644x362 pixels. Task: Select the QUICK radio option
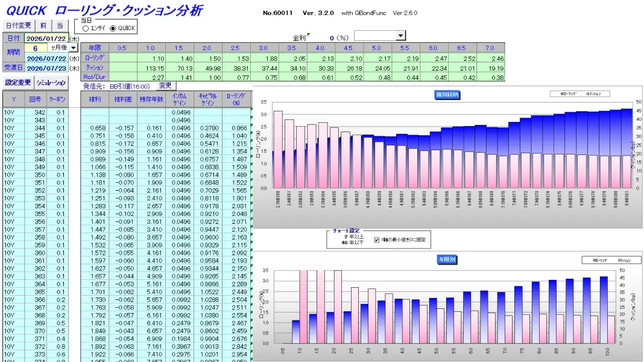coord(113,28)
